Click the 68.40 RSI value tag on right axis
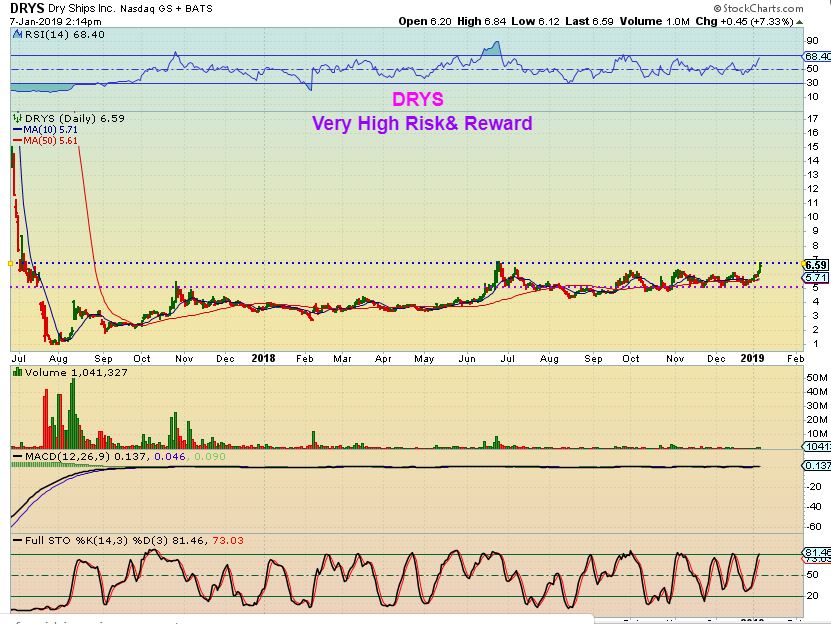831x624 pixels. click(817, 58)
